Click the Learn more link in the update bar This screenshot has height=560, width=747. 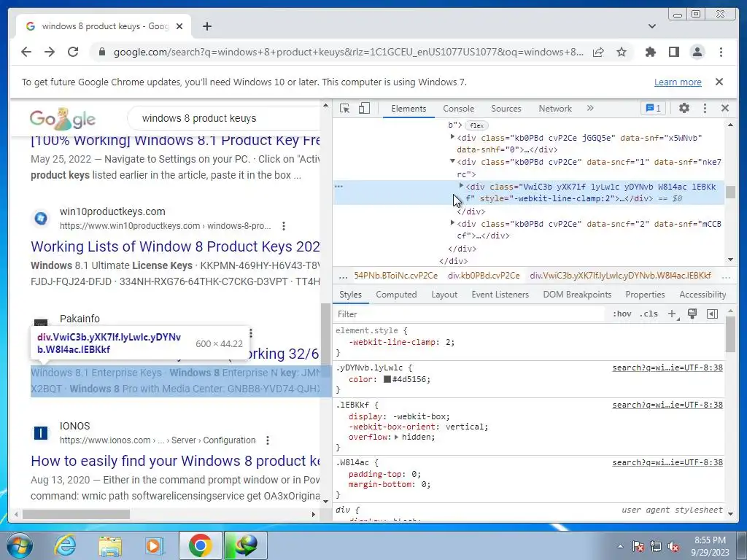[x=678, y=82]
